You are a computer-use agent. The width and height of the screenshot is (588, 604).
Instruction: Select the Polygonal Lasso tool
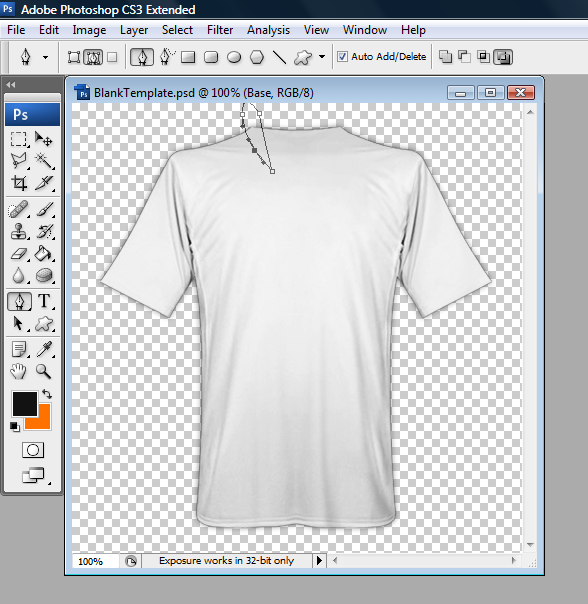(x=18, y=160)
